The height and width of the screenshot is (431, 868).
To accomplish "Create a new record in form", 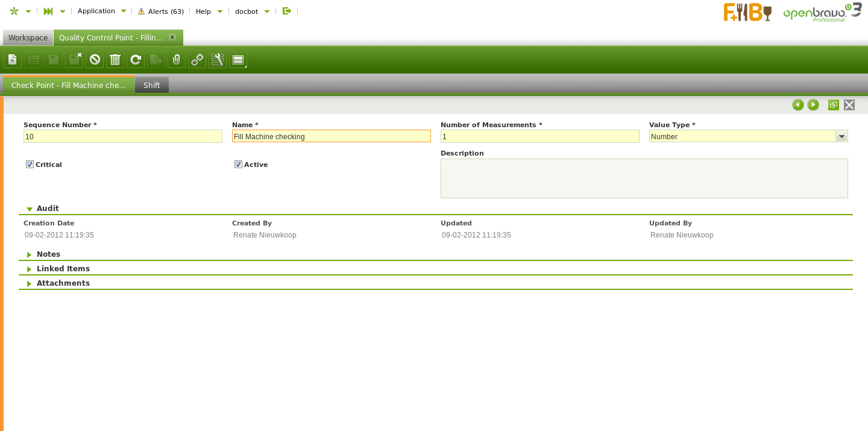I will [x=13, y=60].
